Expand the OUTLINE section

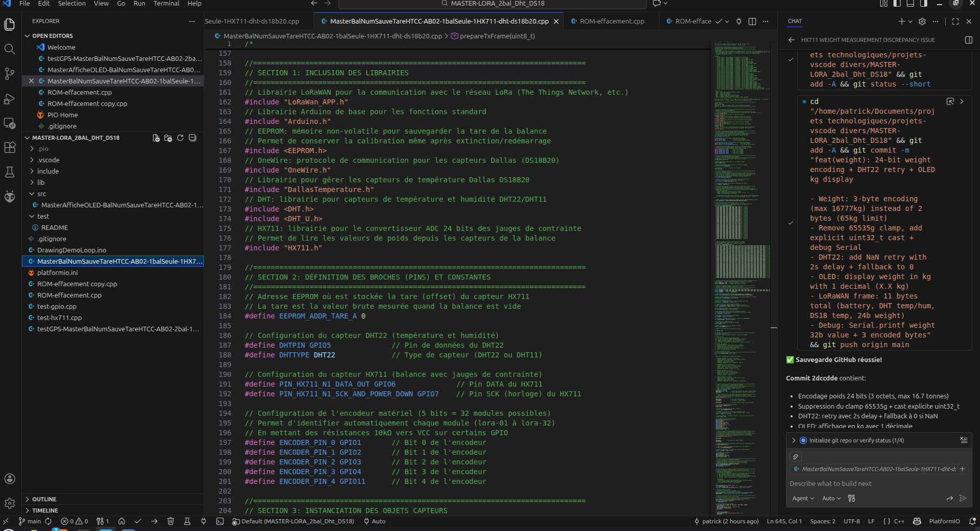pyautogui.click(x=44, y=499)
